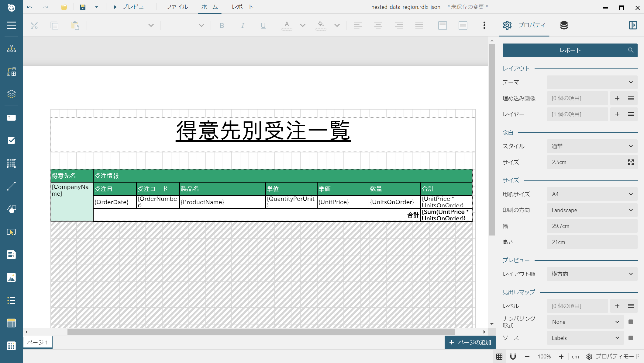Open the 余白 スタイル dropdown
The width and height of the screenshot is (644, 363).
592,146
